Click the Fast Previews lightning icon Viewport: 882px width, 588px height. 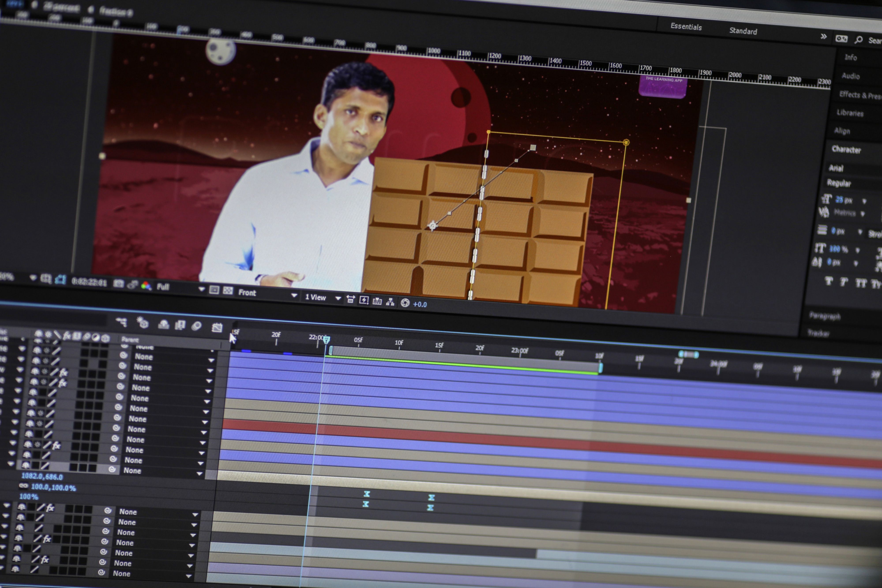(364, 300)
